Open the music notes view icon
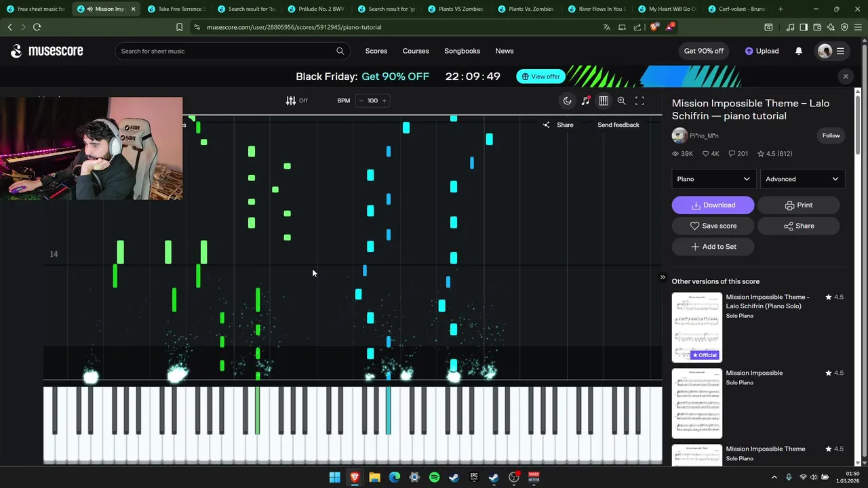This screenshot has height=488, width=868. coord(586,100)
